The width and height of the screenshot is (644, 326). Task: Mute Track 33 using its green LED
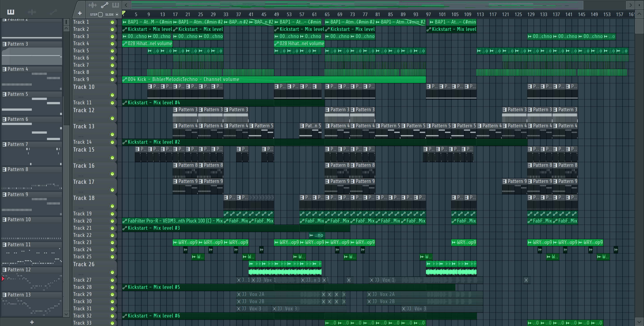[112, 323]
